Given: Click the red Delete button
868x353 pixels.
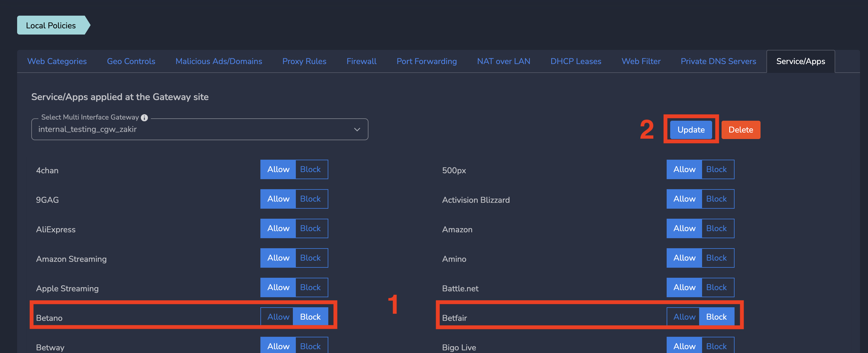Looking at the screenshot, I should coord(740,130).
